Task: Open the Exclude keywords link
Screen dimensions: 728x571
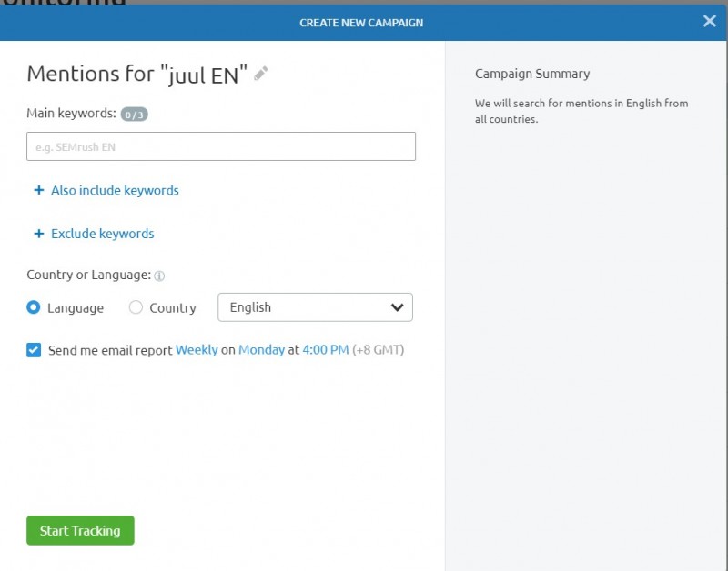Action: pos(103,234)
